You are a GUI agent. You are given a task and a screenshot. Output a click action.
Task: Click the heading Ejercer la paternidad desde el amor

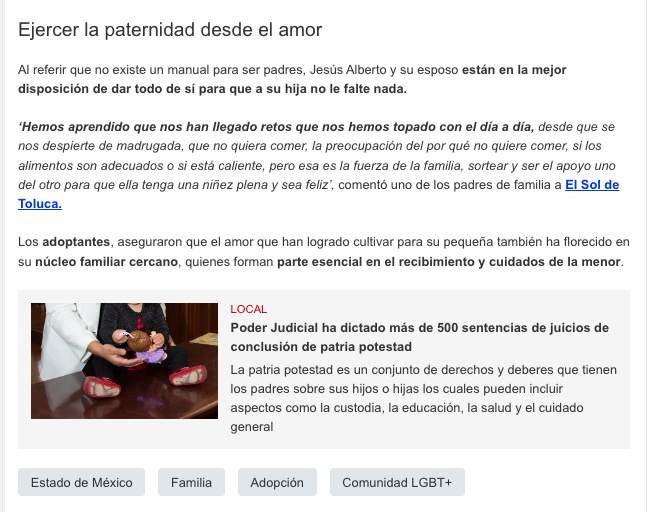point(170,30)
